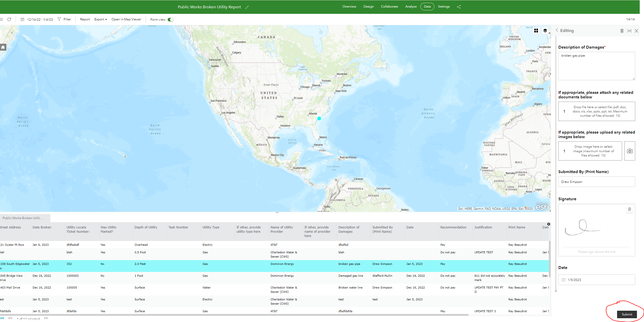Click the refresh icon in toolbar

click(9, 19)
